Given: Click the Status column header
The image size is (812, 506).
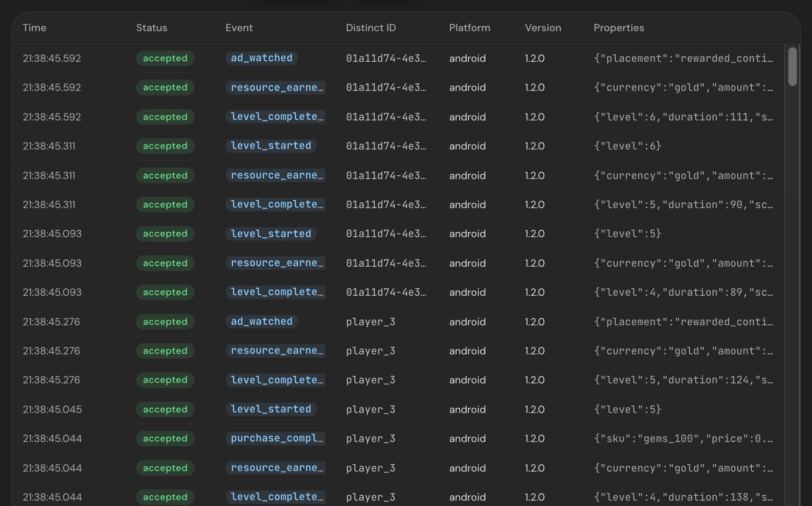Looking at the screenshot, I should click(152, 28).
